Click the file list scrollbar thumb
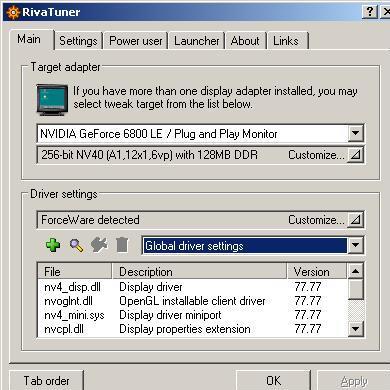The image size is (390, 390). [355, 289]
